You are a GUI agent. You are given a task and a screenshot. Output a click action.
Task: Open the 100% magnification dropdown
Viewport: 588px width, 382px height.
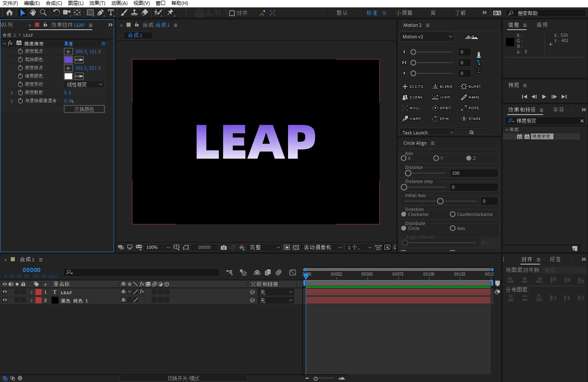tap(157, 247)
